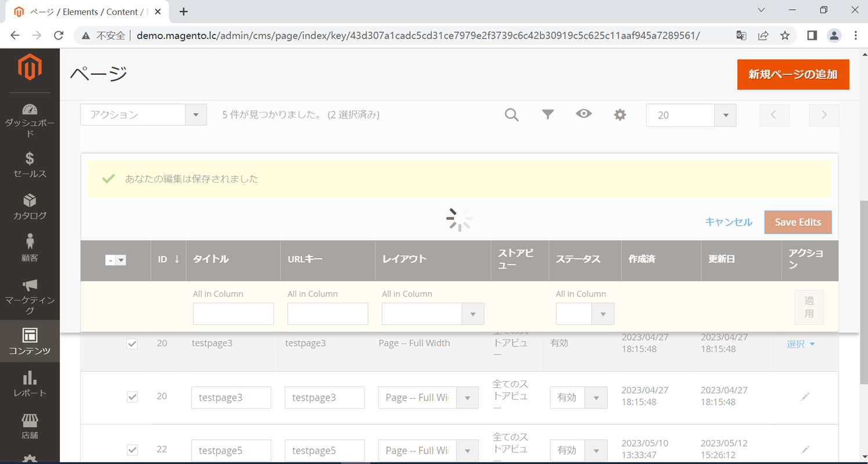Click the Save Edits button
The image size is (868, 464).
[798, 222]
